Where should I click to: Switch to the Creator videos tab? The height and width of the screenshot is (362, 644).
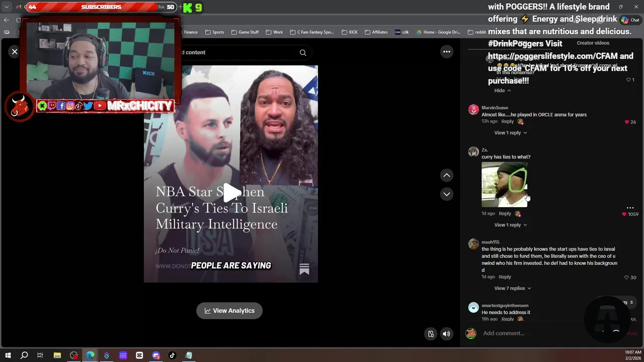(593, 43)
